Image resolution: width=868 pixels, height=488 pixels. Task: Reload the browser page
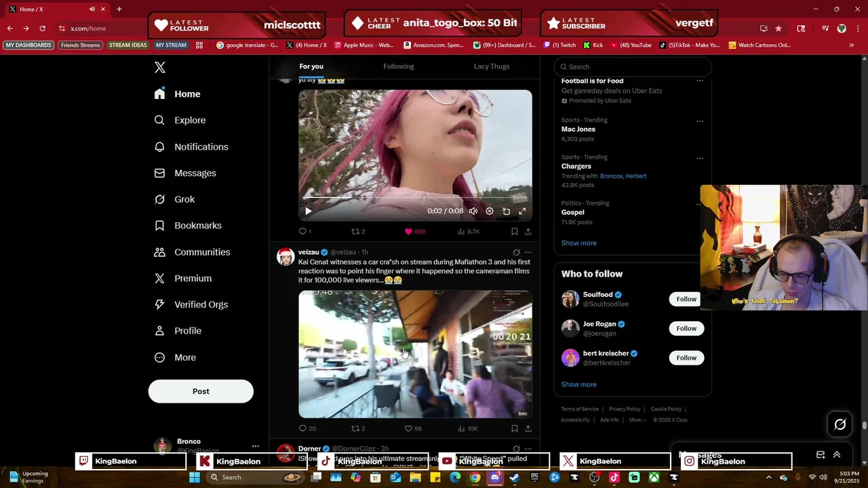42,28
